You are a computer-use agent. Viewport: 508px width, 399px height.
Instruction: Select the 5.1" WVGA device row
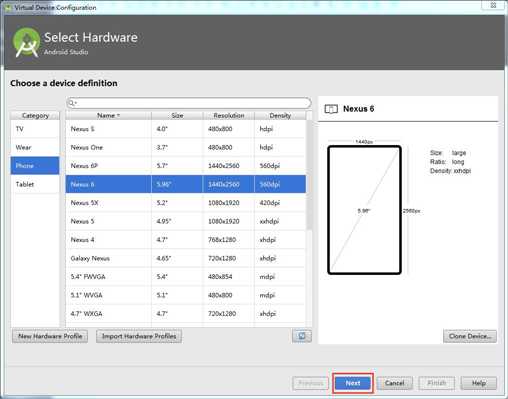click(x=186, y=295)
